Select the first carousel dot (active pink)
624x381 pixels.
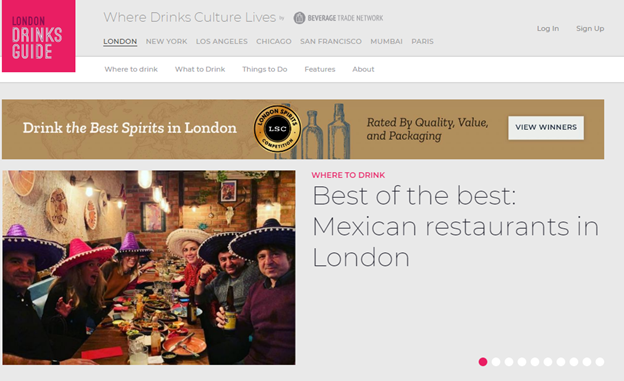pyautogui.click(x=483, y=362)
